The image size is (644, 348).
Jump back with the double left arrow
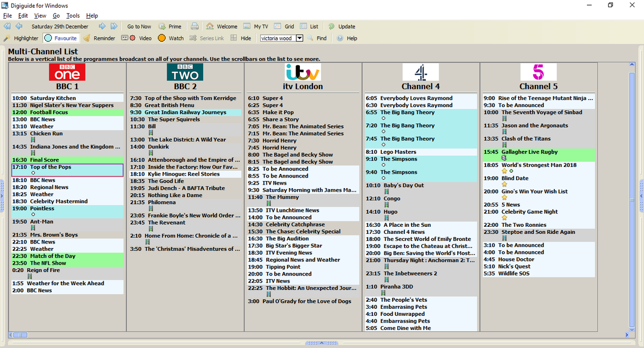(x=7, y=26)
